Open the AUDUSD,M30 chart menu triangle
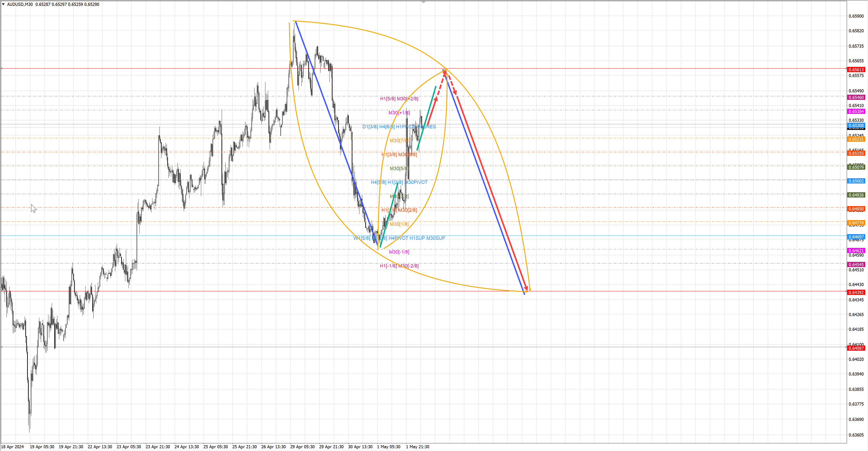Viewport: 868px width, 451px height. pos(3,4)
